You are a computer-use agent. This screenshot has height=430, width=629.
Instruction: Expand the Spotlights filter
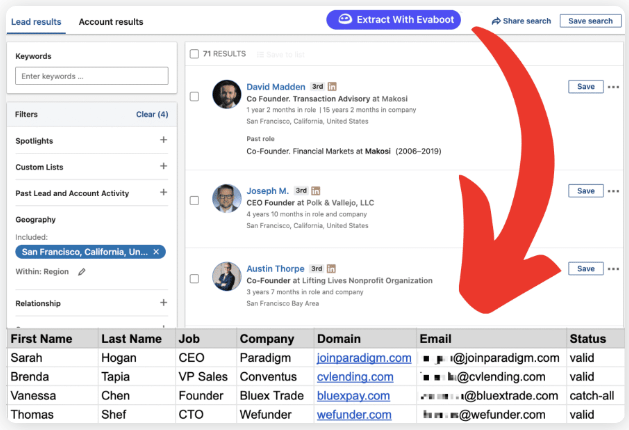(163, 140)
